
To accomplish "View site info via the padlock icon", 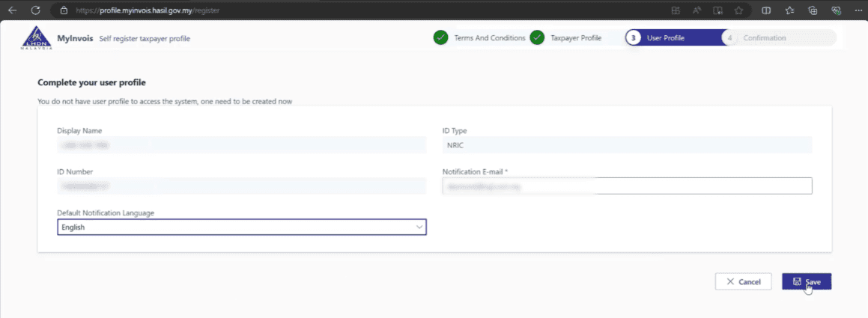I will (64, 10).
